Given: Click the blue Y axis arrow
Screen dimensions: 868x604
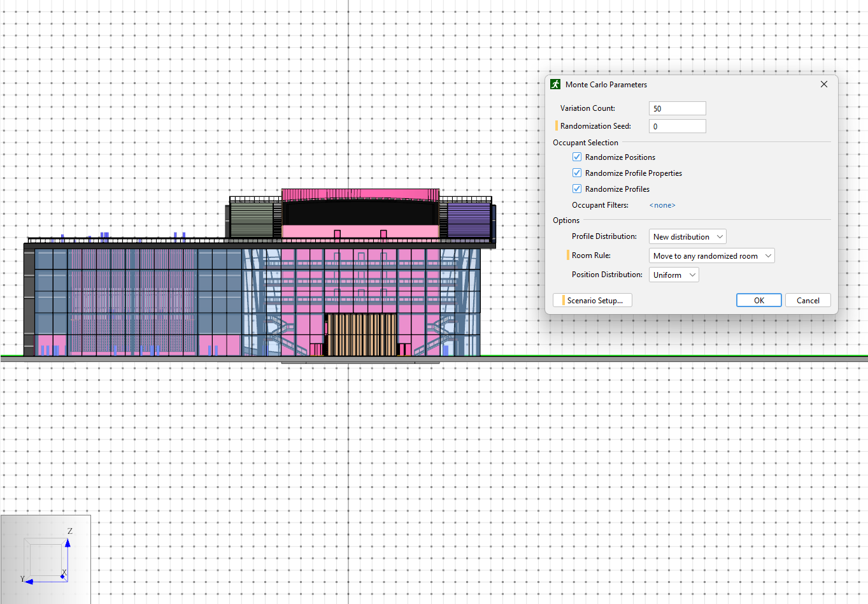Looking at the screenshot, I should click(29, 581).
